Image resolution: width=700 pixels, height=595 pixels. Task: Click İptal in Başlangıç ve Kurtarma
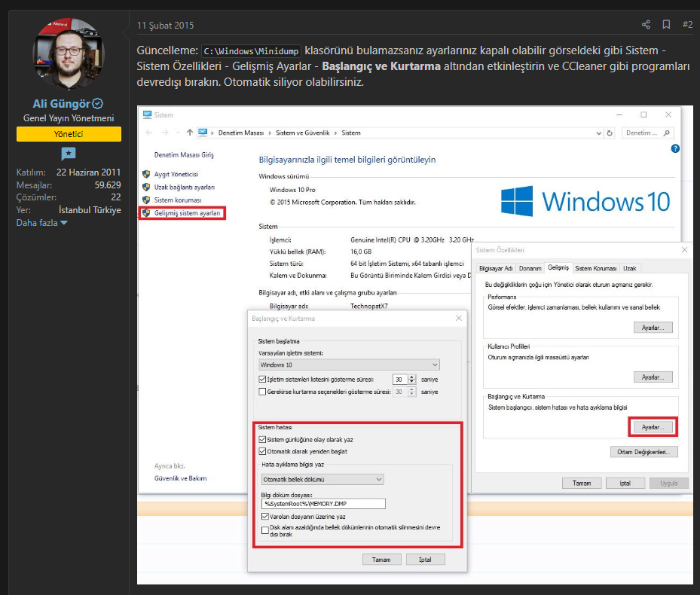point(425,560)
